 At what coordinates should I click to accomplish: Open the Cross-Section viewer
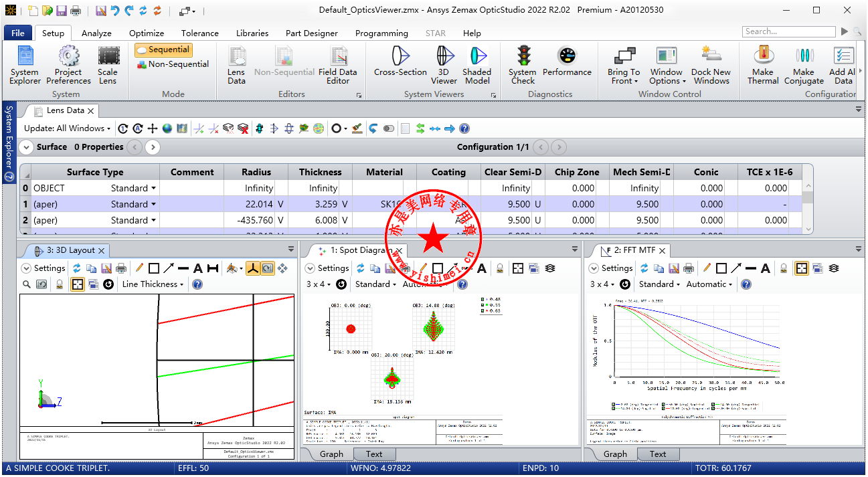click(x=400, y=62)
